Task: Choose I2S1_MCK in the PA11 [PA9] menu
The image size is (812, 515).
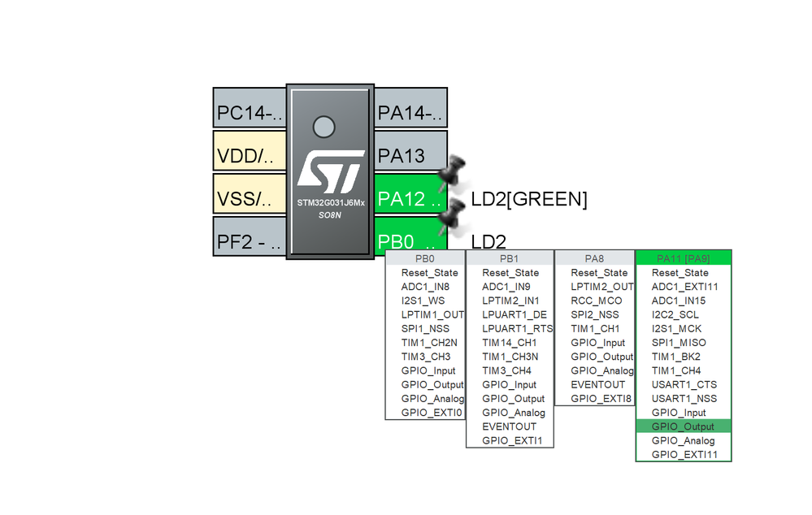Action: coord(684,329)
